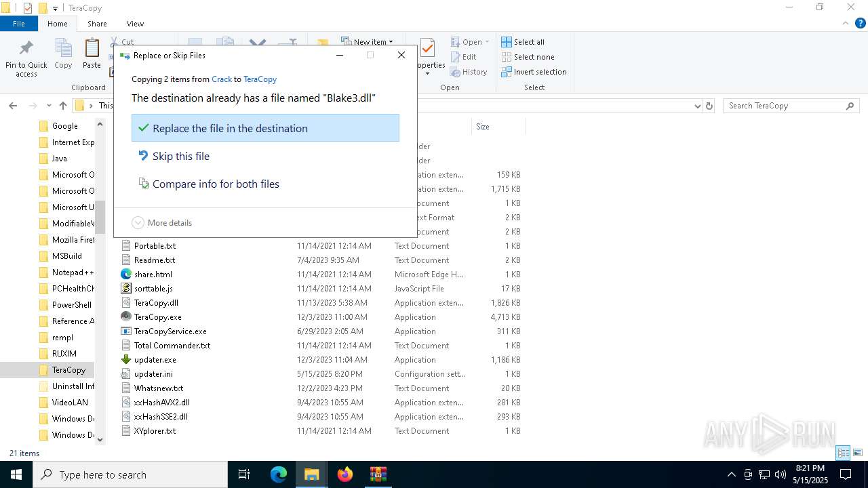Click the search magnifier icon
868x488 pixels.
[x=850, y=106]
